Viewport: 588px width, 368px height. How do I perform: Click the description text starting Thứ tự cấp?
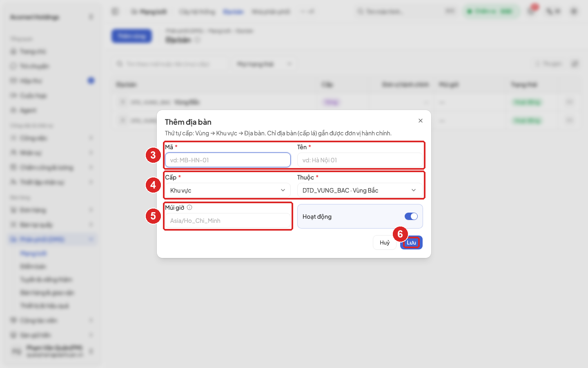[278, 133]
